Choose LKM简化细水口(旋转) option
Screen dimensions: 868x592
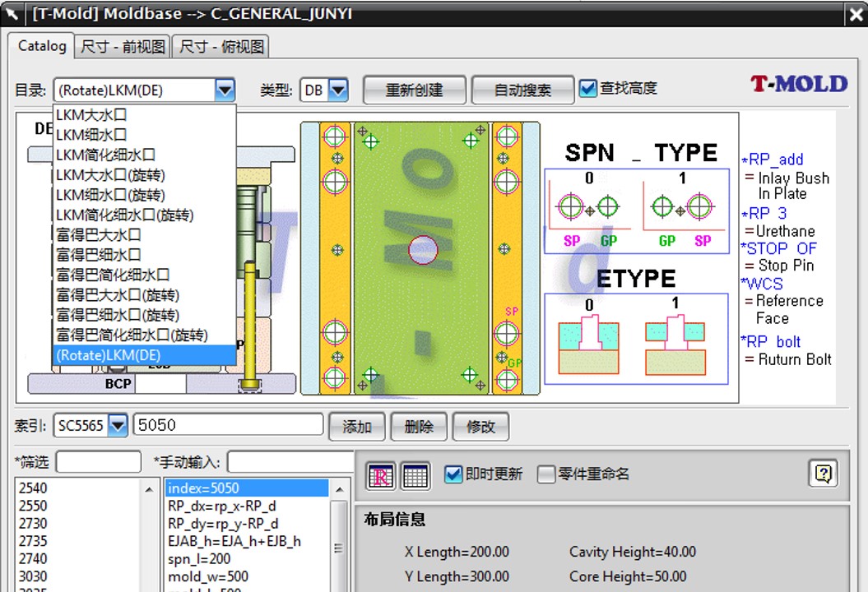pyautogui.click(x=145, y=215)
